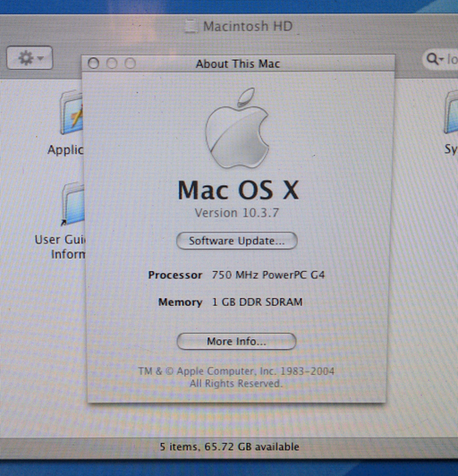
Task: Select the '1 GB DDR SDRAM' text
Action: click(257, 302)
